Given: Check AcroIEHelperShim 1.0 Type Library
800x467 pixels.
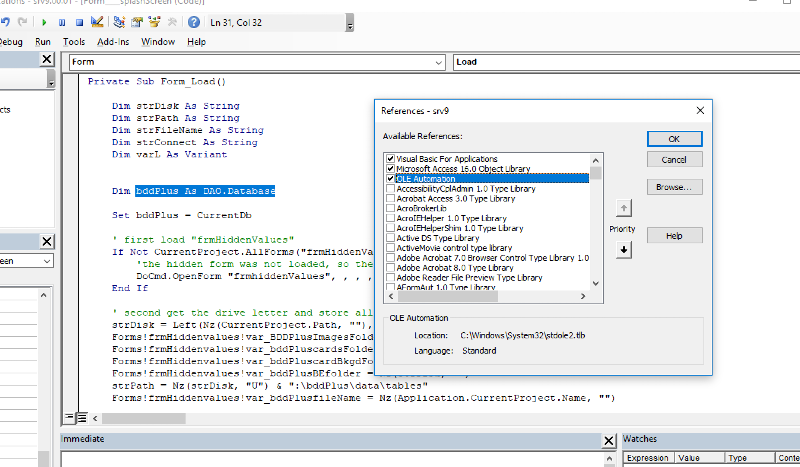Looking at the screenshot, I should click(x=390, y=228).
